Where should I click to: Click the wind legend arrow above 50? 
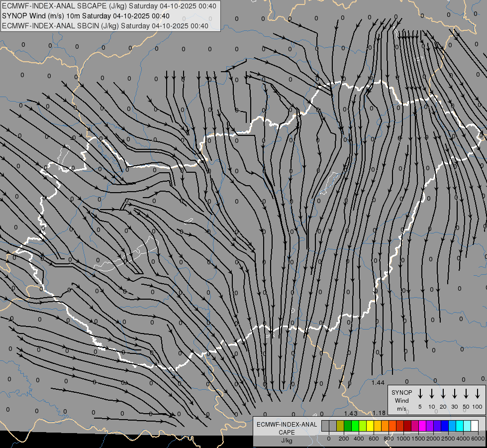(x=466, y=394)
